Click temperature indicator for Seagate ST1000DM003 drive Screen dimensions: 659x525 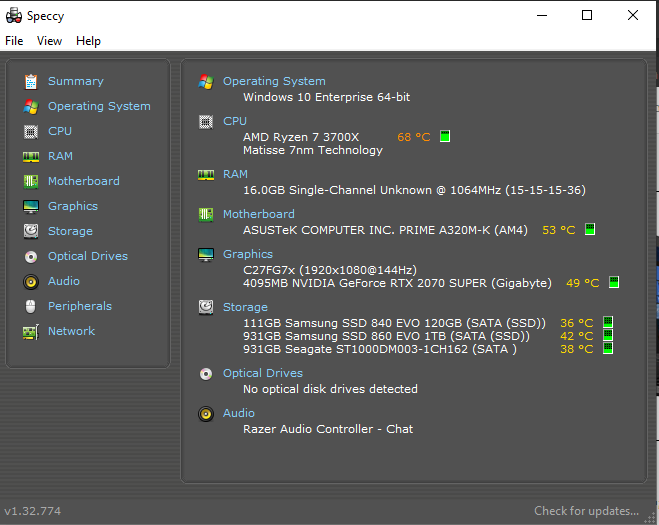608,348
